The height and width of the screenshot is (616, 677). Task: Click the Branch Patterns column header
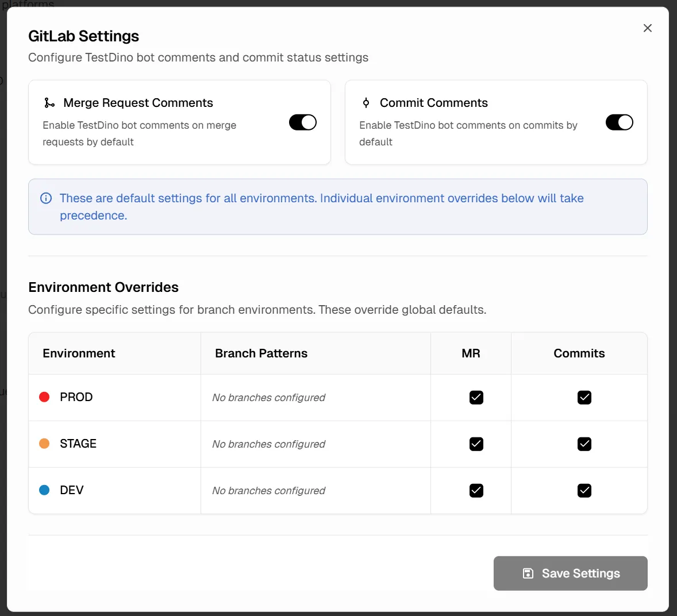click(x=261, y=353)
